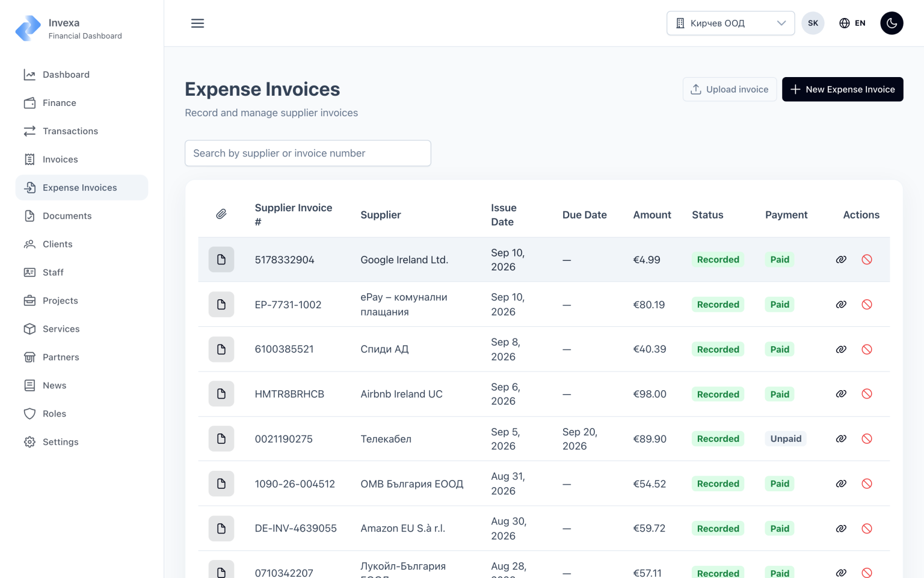Navigate to Invoices in sidebar
This screenshot has width=924, height=578.
click(82, 160)
